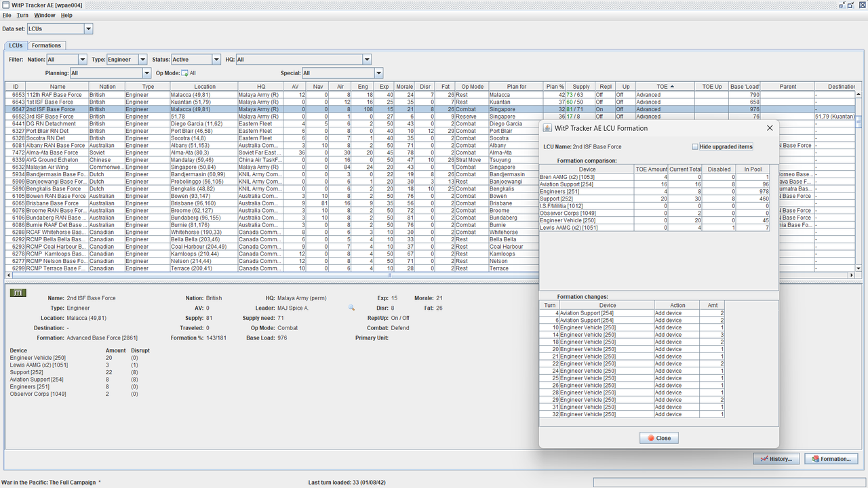868x488 pixels.
Task: Click Turn header in Formation changes table
Action: (549, 305)
